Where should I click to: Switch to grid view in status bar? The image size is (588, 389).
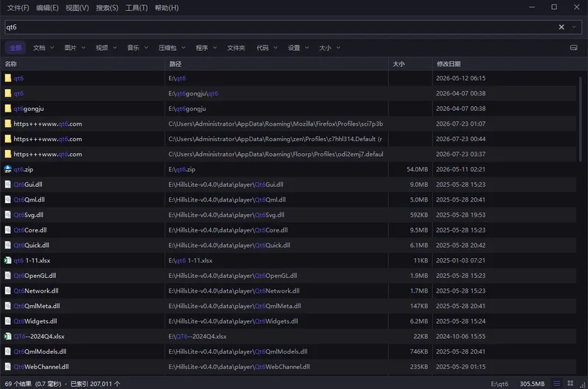(570, 383)
